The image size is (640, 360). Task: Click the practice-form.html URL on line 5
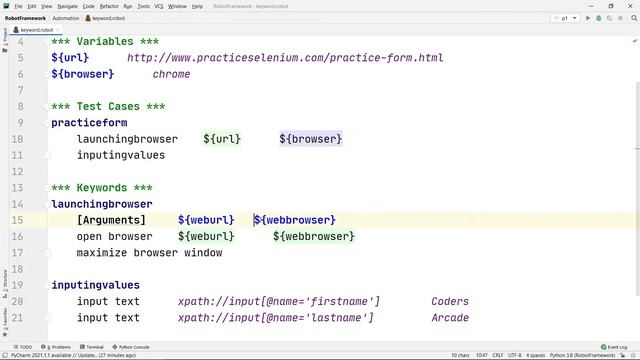point(285,58)
